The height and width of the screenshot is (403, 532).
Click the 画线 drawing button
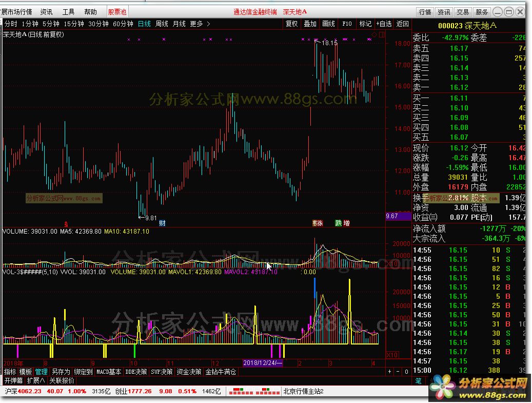click(328, 24)
